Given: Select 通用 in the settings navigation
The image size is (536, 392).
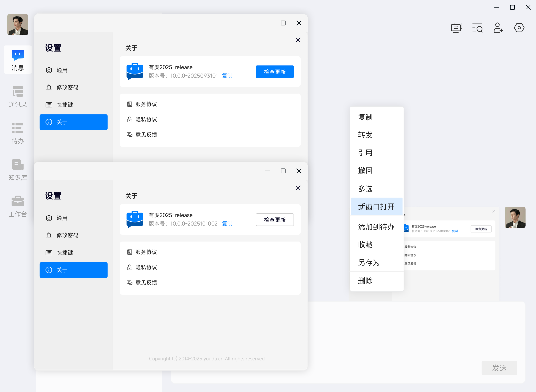Looking at the screenshot, I should (x=62, y=218).
